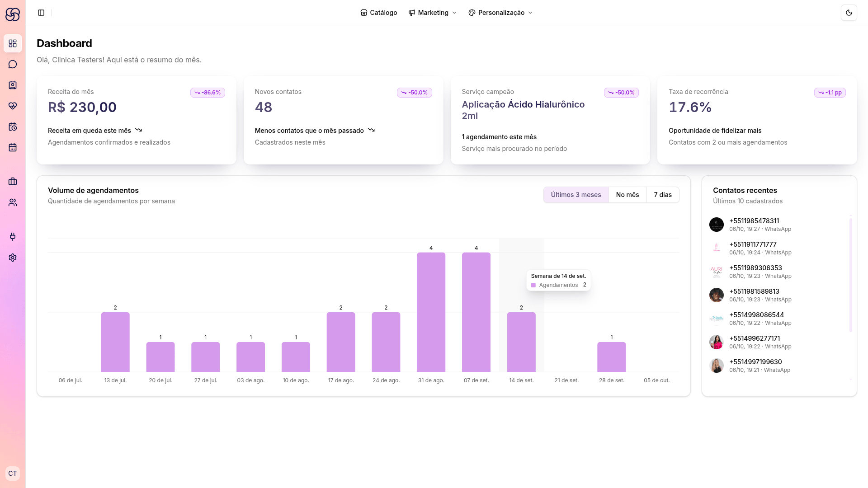This screenshot has height=488, width=868.
Task: Open the contacts badge sidebar icon
Action: point(13,85)
